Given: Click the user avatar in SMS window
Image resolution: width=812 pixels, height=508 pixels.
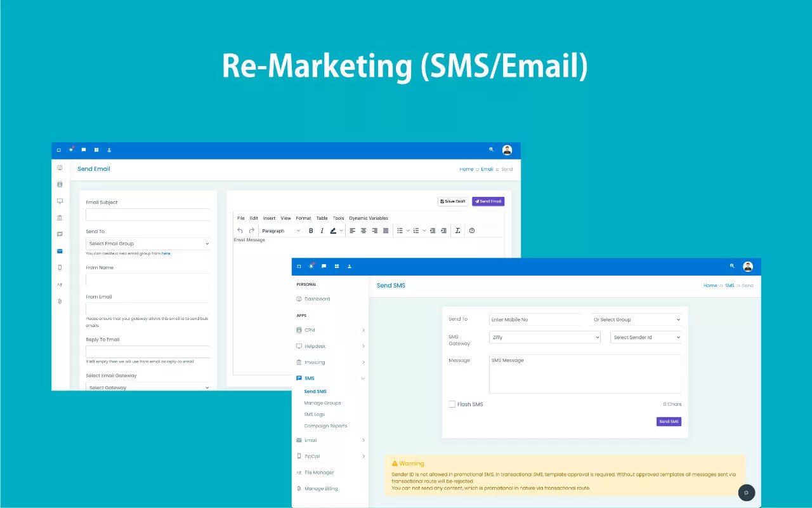Looking at the screenshot, I should click(x=748, y=266).
